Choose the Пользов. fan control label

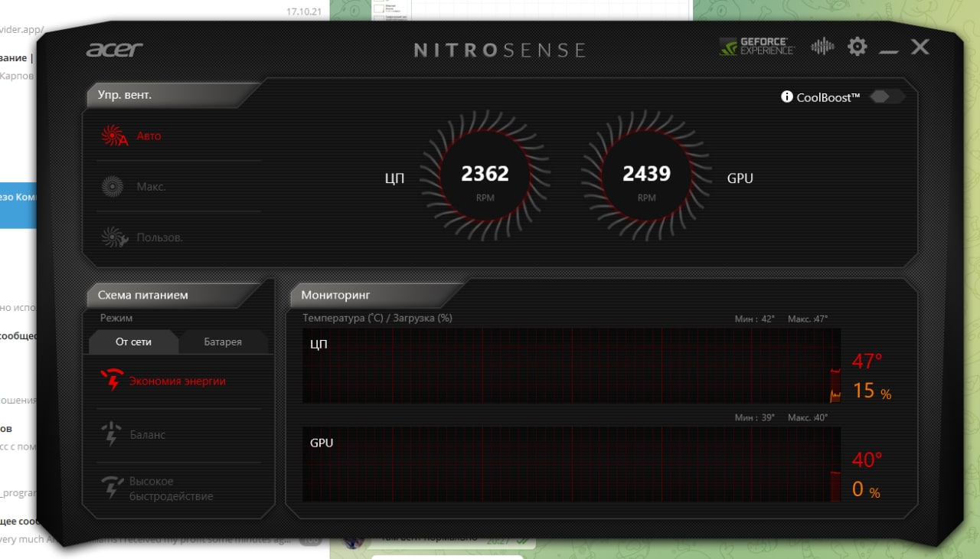pos(160,237)
